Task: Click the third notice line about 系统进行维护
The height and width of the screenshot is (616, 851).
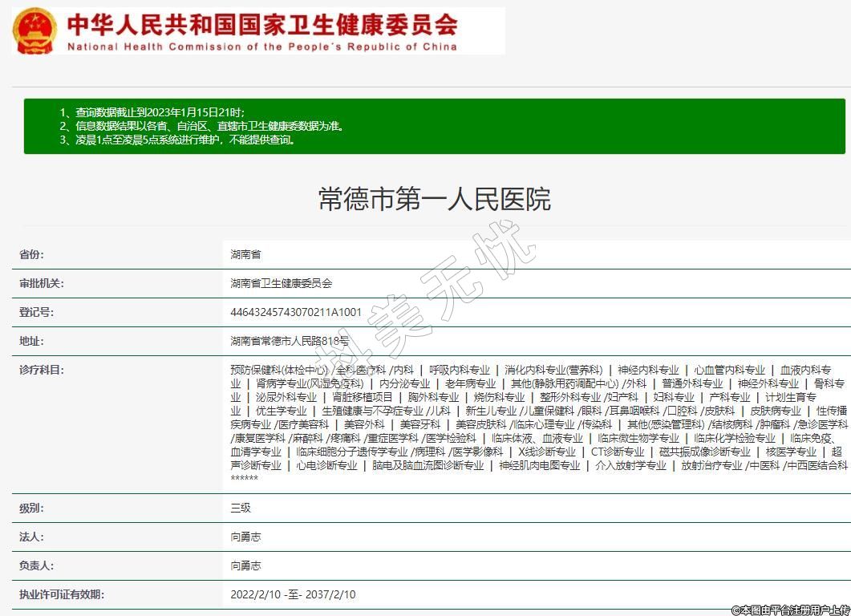Action: [x=178, y=140]
